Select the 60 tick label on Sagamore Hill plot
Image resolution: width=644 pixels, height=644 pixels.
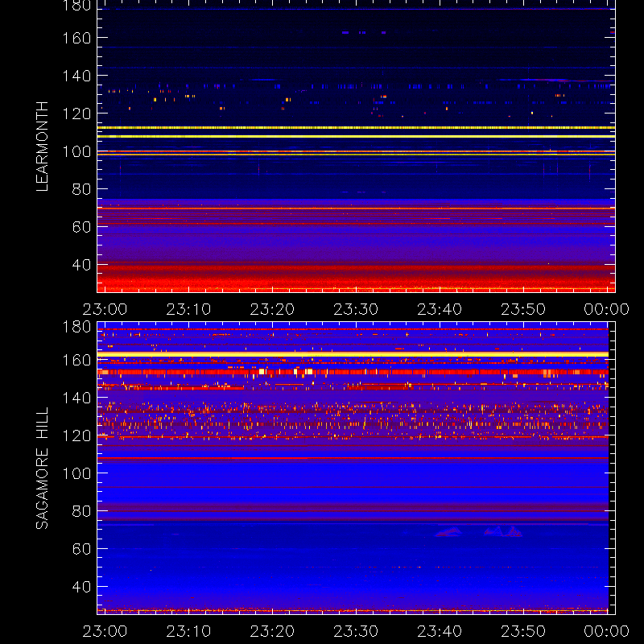click(81, 549)
